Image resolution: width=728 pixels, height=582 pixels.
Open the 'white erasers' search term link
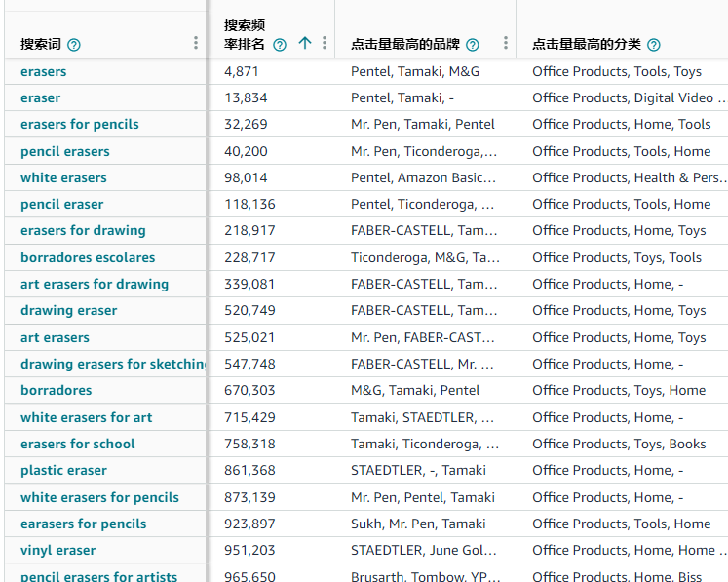click(x=63, y=177)
